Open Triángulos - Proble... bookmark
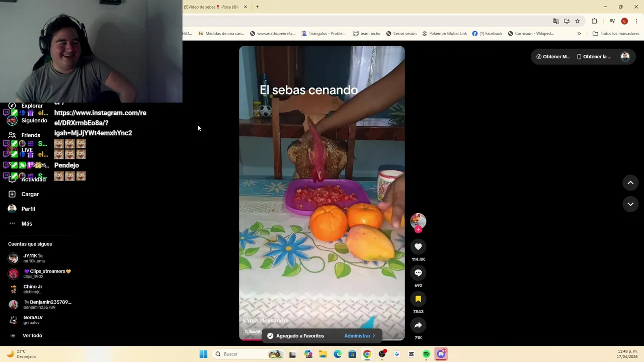This screenshot has height=362, width=644. pos(324,34)
